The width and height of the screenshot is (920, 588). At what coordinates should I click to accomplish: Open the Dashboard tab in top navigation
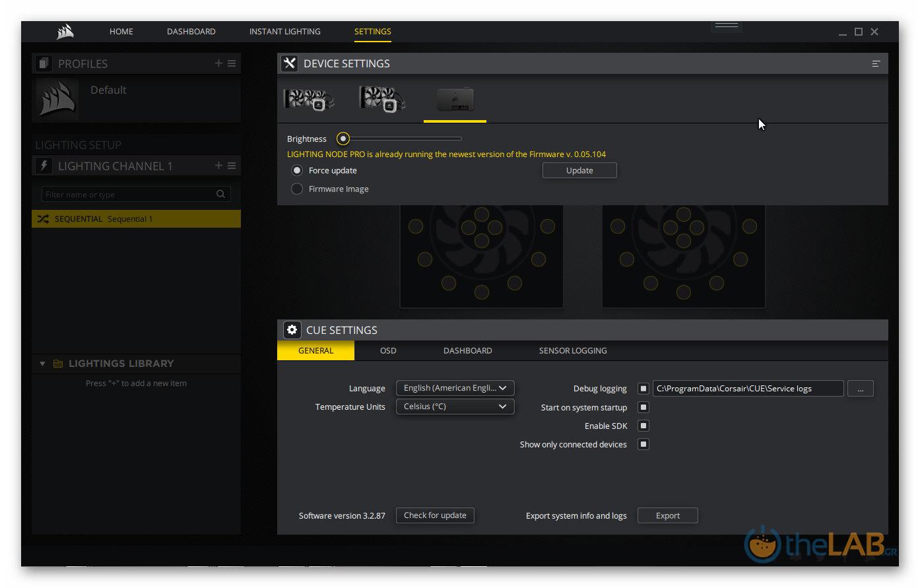coord(191,32)
